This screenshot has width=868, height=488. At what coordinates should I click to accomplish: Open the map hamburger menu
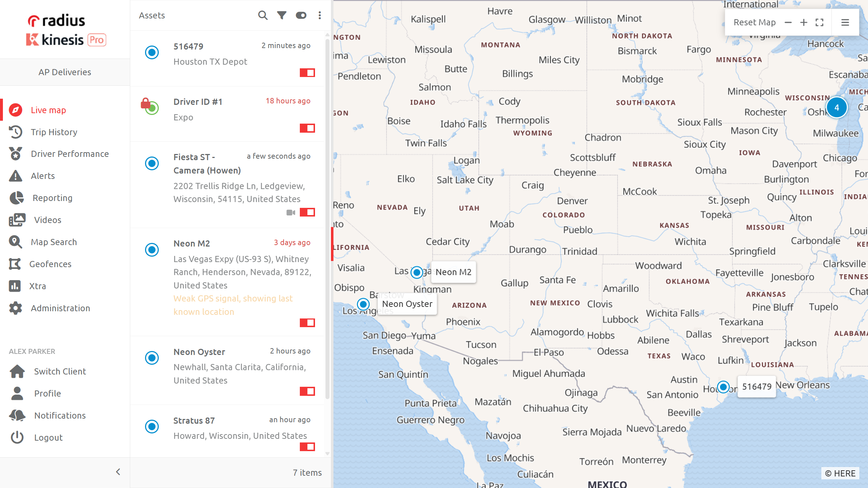pyautogui.click(x=845, y=22)
